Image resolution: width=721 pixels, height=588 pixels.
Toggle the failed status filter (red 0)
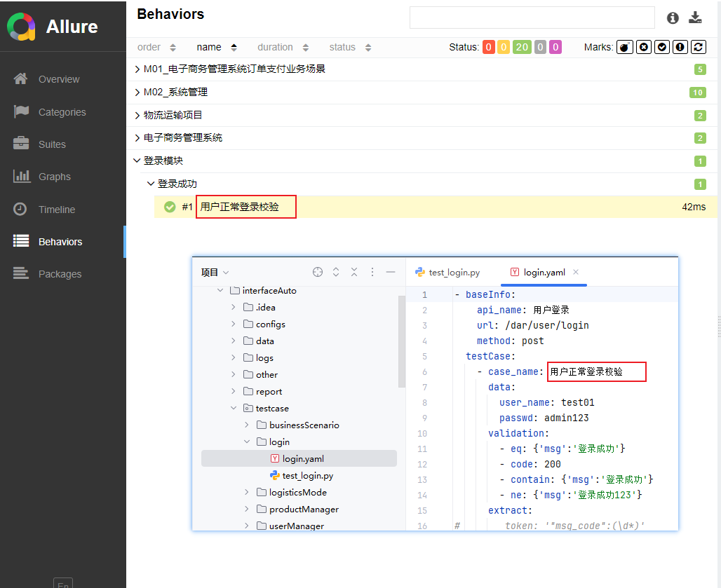point(488,48)
